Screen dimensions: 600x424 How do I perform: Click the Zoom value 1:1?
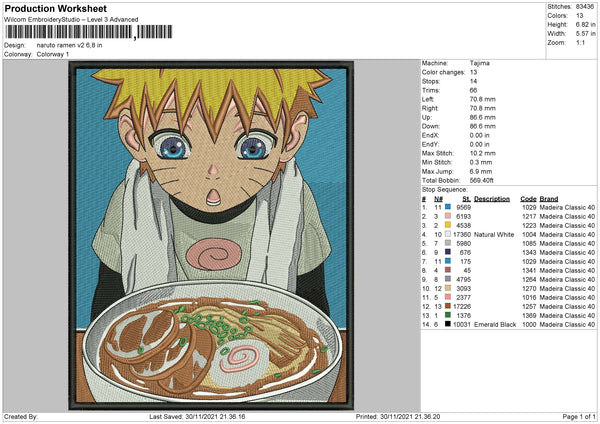point(580,42)
